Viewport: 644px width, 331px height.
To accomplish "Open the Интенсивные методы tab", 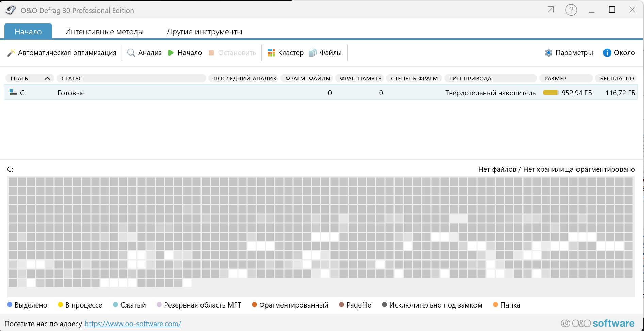I will point(104,32).
